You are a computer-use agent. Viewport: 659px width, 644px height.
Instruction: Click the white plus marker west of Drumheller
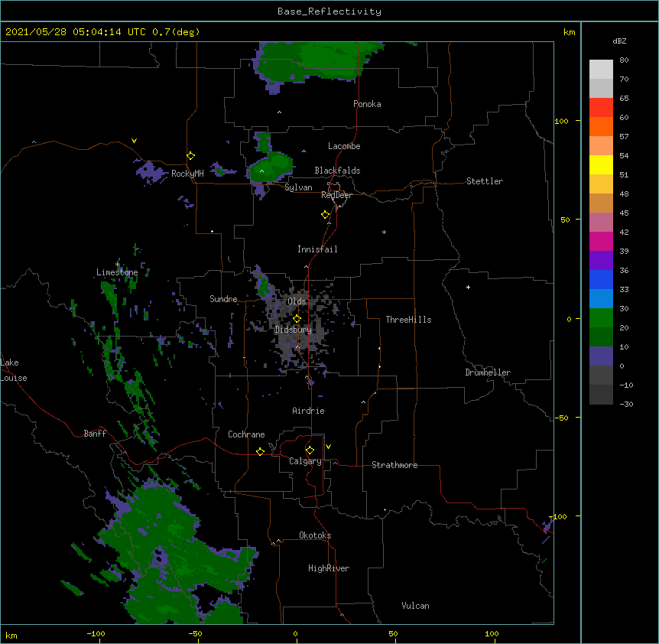click(x=468, y=287)
